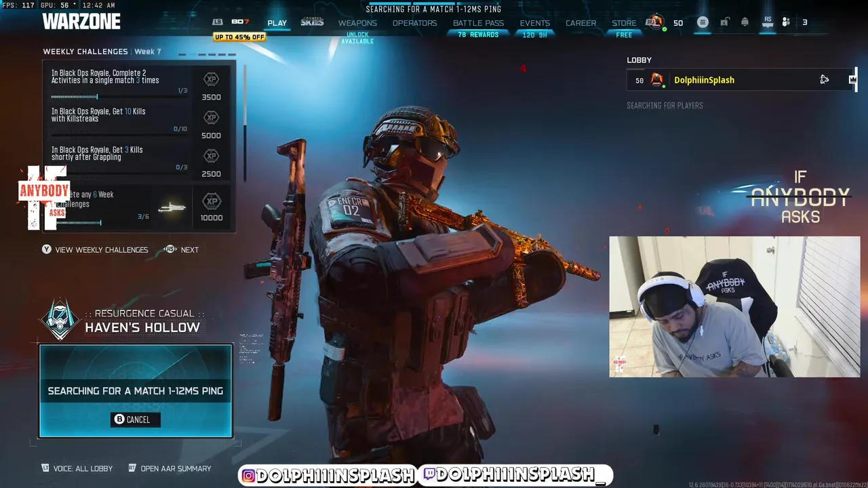Image resolution: width=868 pixels, height=488 pixels.
Task: Click the Instagram handle overlay
Action: [x=328, y=475]
